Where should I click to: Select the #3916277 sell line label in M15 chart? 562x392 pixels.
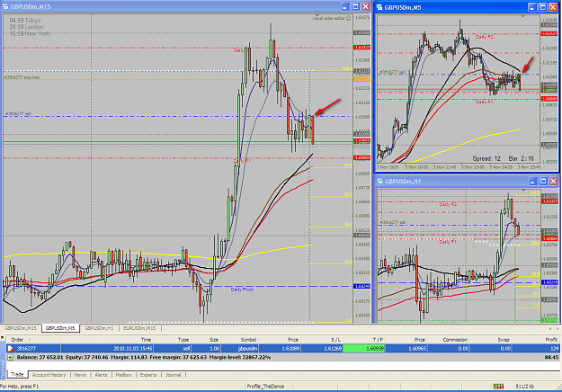tap(18, 114)
